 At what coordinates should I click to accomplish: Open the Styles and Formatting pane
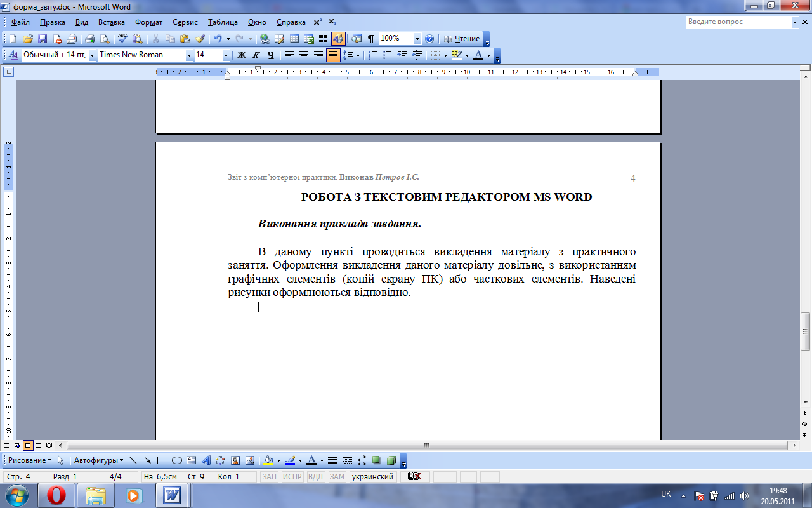(x=13, y=55)
